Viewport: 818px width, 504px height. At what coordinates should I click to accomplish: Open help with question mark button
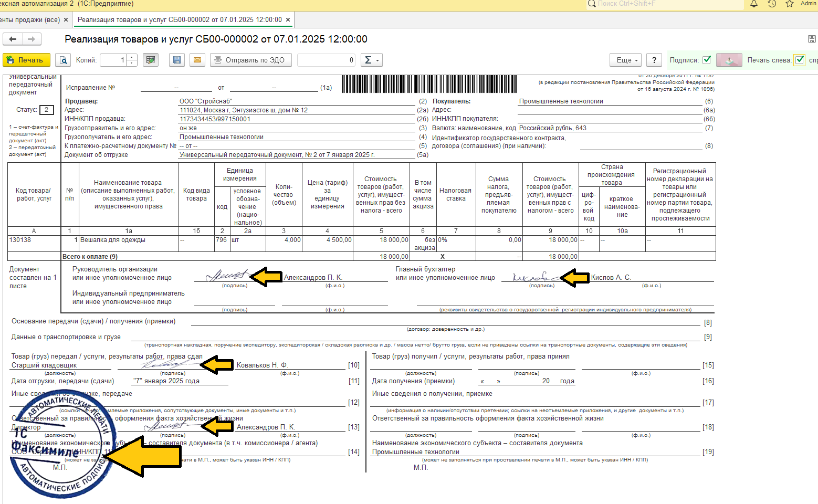tap(654, 60)
